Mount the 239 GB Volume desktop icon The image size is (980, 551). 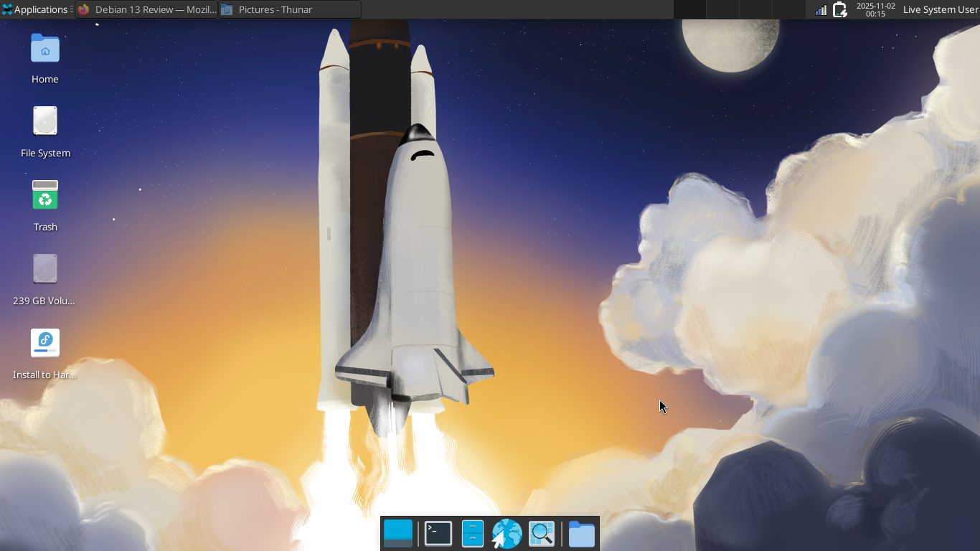[44, 268]
